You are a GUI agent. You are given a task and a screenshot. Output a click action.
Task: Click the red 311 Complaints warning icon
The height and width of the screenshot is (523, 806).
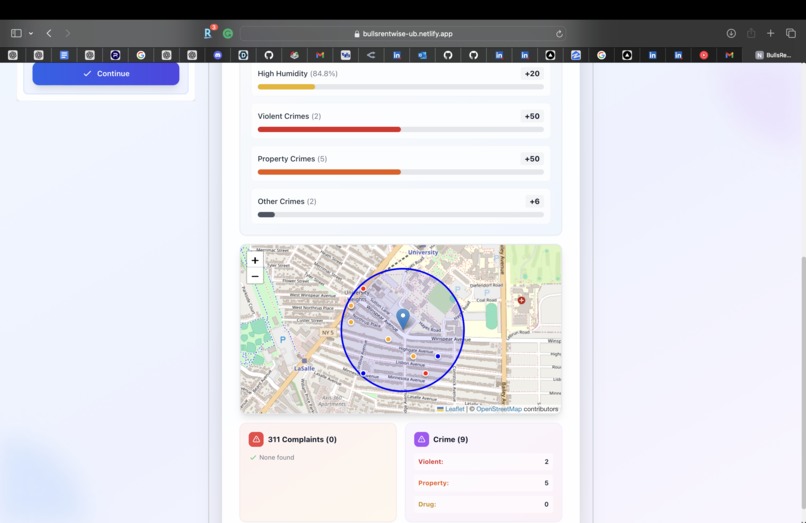(256, 439)
